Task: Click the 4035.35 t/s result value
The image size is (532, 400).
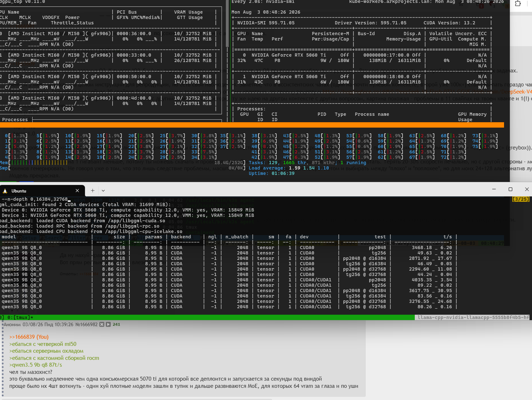Action: click(422, 280)
